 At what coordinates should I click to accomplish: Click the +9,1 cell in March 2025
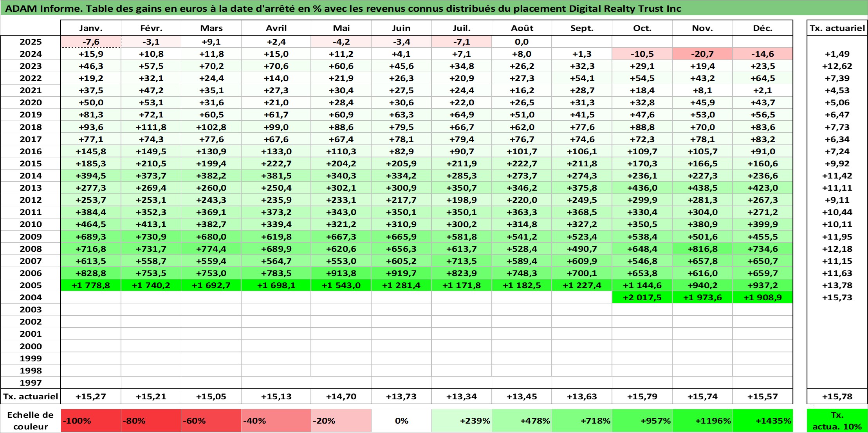(211, 41)
